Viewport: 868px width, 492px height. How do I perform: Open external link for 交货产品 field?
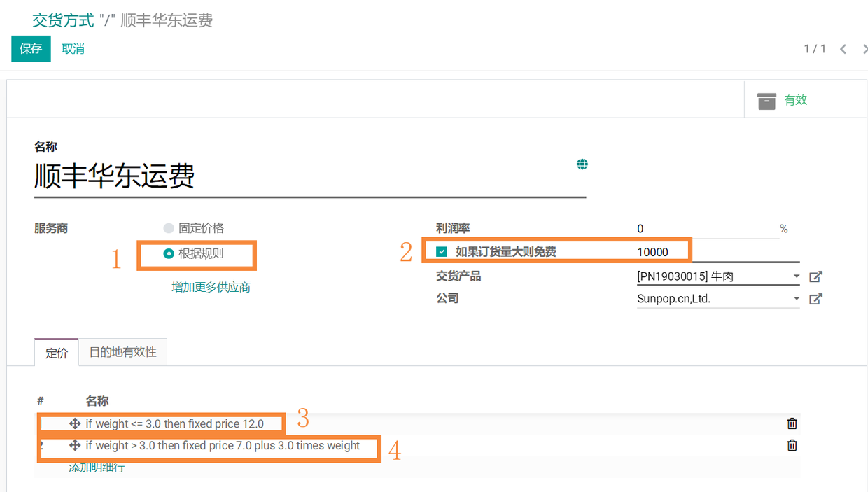coord(815,276)
